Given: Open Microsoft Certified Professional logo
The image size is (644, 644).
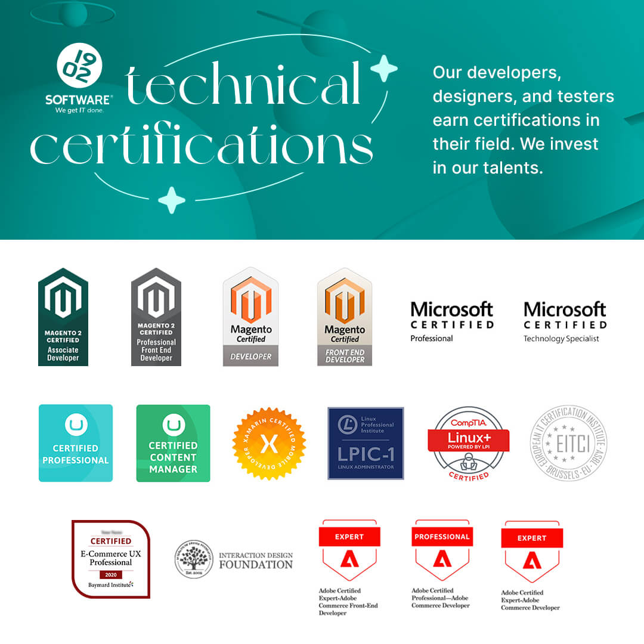Looking at the screenshot, I should coord(452,322).
